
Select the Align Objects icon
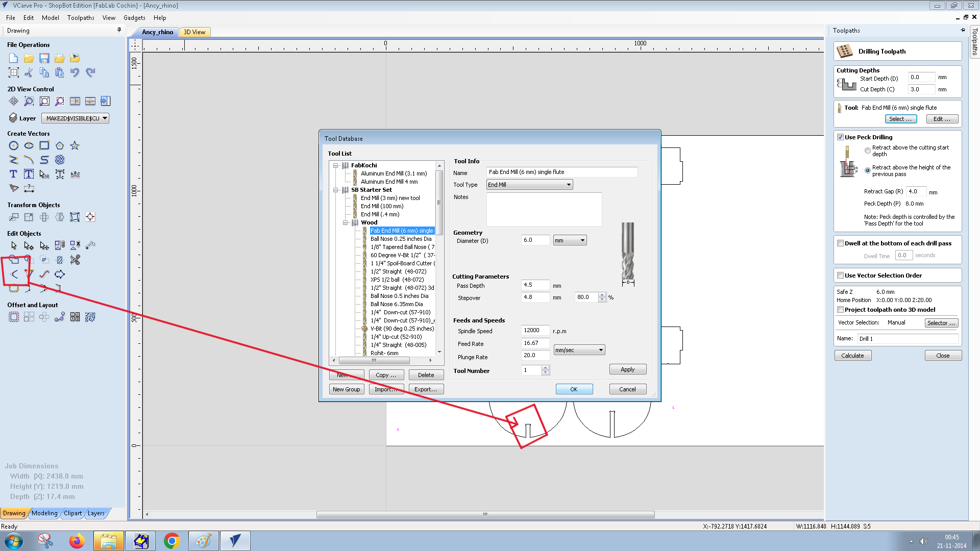pyautogui.click(x=90, y=217)
